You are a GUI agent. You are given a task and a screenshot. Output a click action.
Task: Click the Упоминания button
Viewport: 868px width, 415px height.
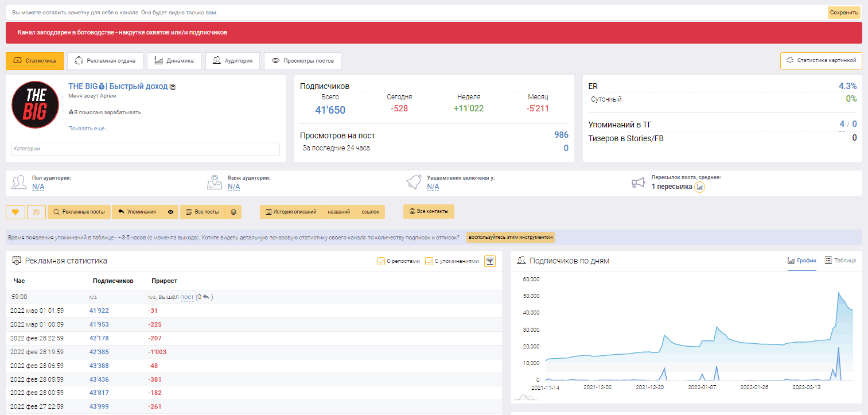[x=137, y=212]
